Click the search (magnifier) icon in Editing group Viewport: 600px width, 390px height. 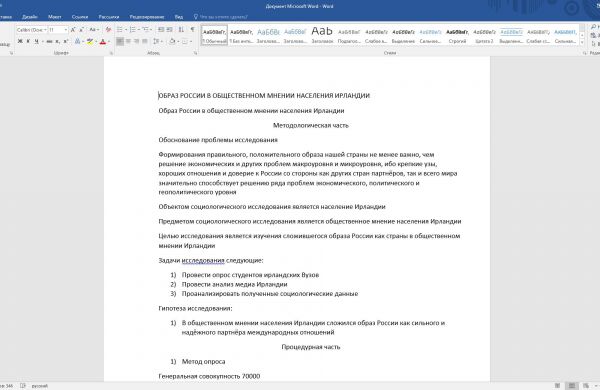[593, 27]
